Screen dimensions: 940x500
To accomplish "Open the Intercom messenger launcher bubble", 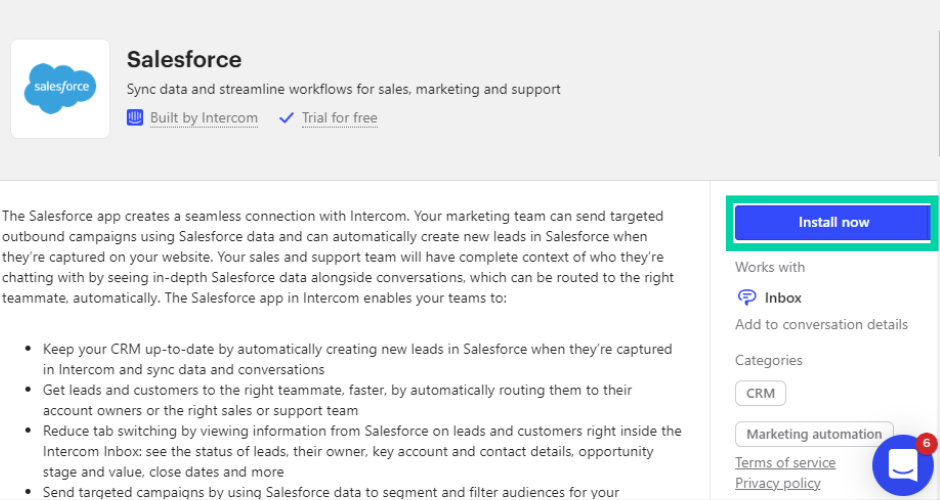I will click(901, 465).
